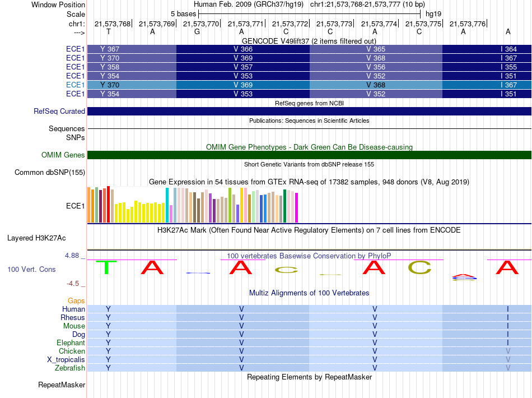
Task: Select the X_tropicalis alignment row label
Action: [66, 360]
